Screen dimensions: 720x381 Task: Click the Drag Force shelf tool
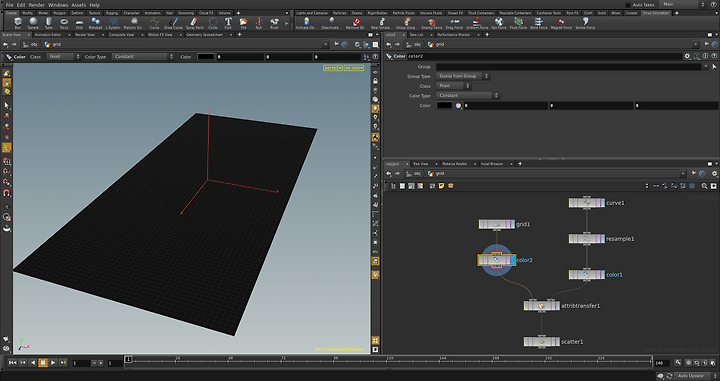455,23
